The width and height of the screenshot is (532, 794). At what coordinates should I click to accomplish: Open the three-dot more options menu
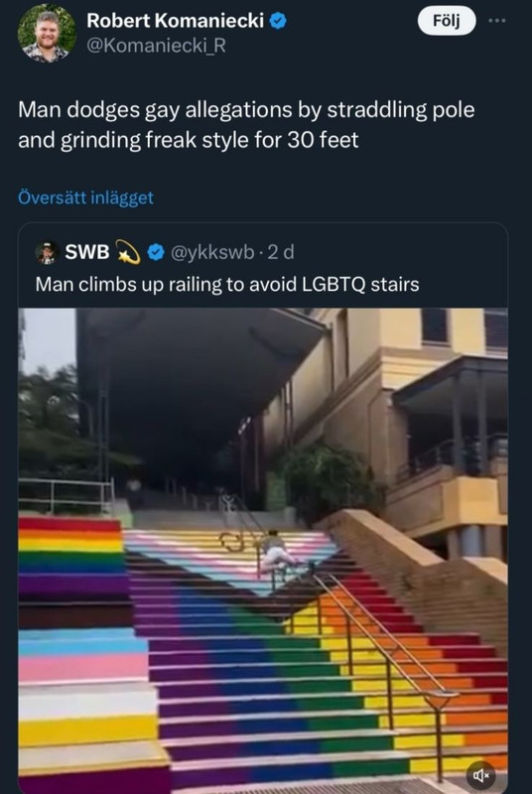(496, 21)
